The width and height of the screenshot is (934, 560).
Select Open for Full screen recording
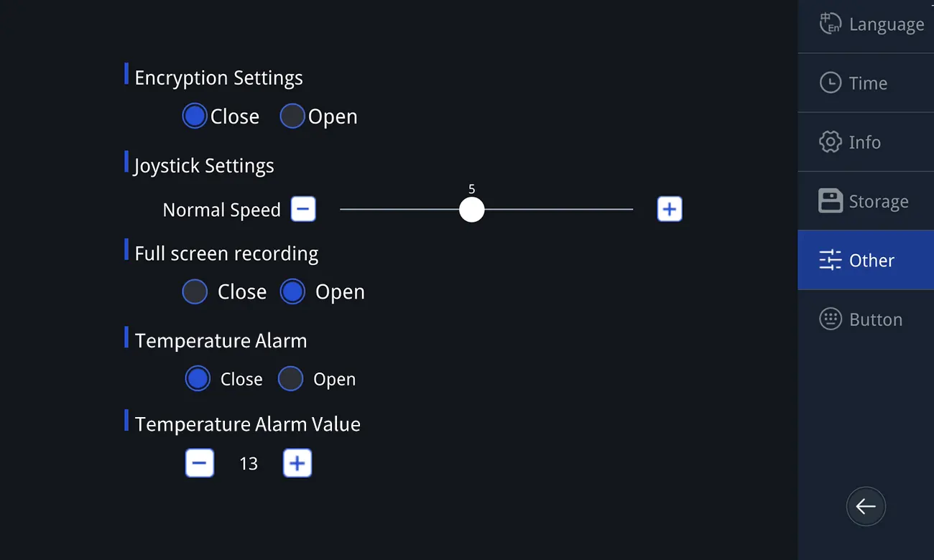point(292,292)
